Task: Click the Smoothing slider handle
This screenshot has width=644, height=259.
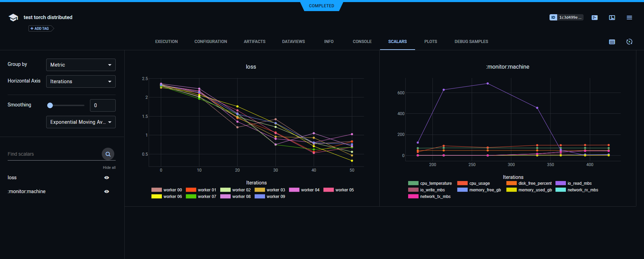Action: [x=50, y=105]
